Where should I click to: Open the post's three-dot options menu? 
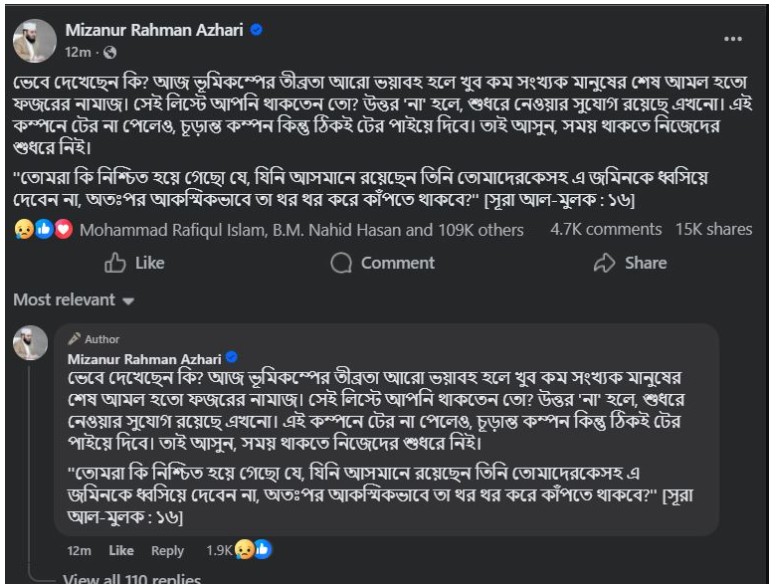click(733, 39)
